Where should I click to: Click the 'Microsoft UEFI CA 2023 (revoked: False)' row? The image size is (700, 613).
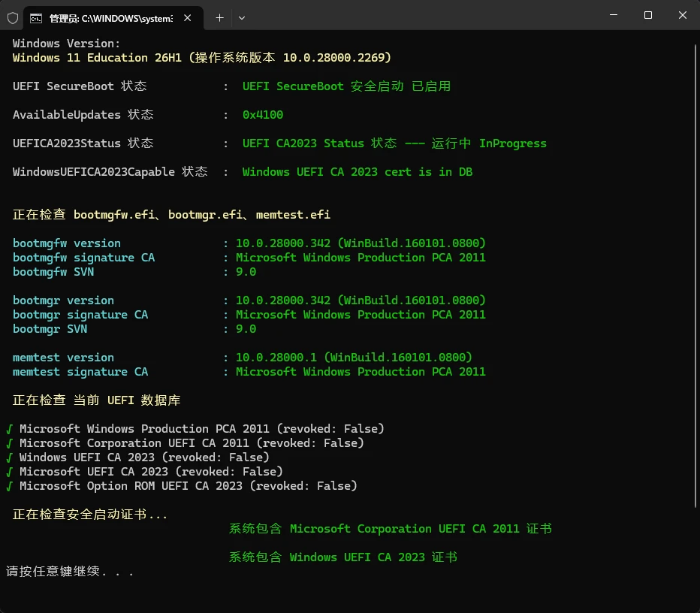(145, 472)
